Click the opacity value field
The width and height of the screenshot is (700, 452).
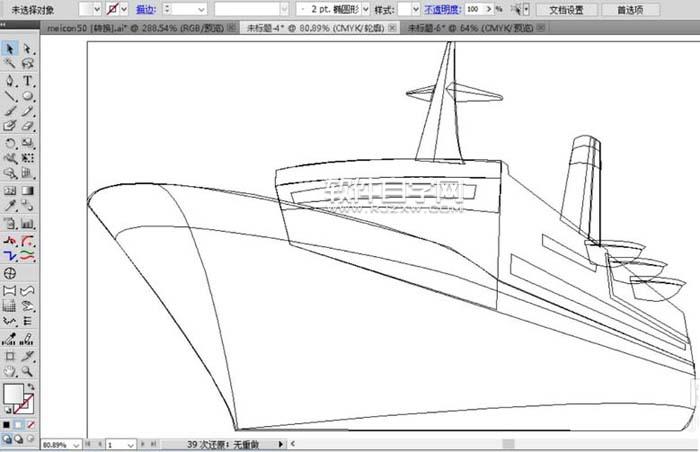pyautogui.click(x=475, y=9)
